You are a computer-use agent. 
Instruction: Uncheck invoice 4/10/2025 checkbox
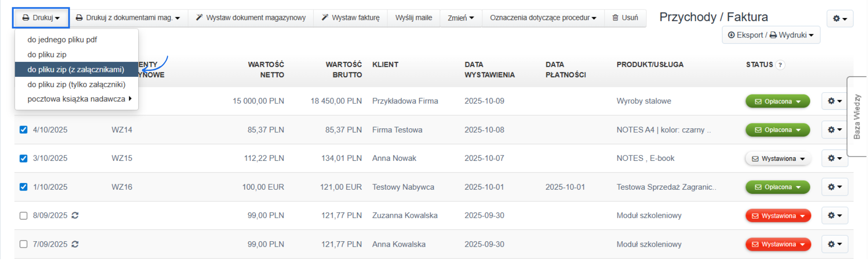coord(24,130)
